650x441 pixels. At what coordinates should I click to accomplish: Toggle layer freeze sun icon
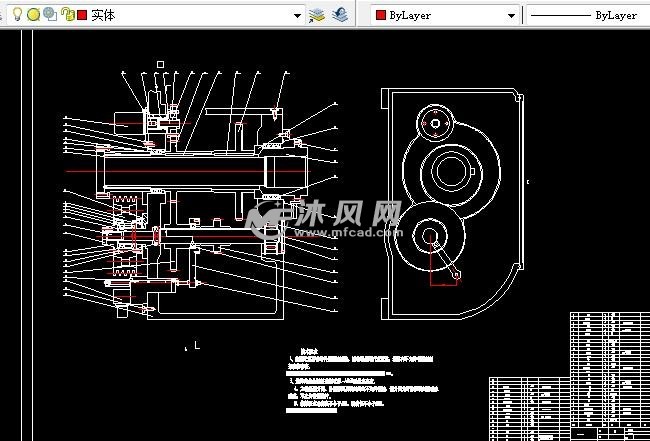[x=33, y=15]
